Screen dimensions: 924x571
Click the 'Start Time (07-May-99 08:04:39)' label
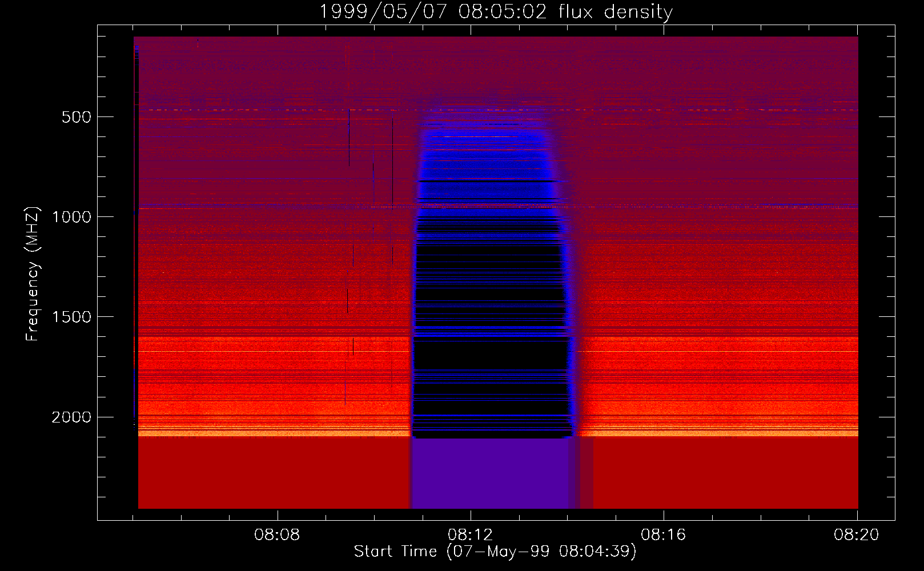(x=495, y=552)
